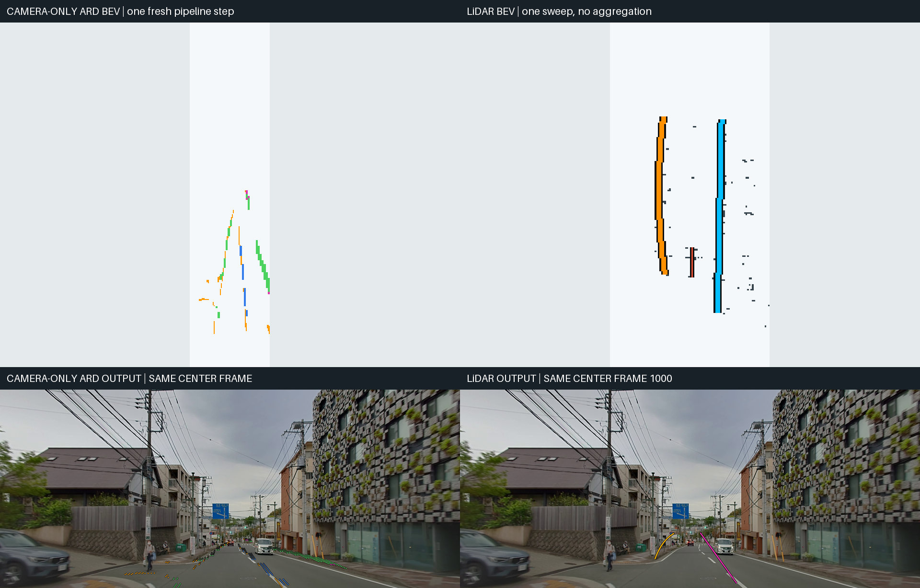Select the short red segment in LiDAR BEV
The width and height of the screenshot is (920, 588).
(x=692, y=262)
